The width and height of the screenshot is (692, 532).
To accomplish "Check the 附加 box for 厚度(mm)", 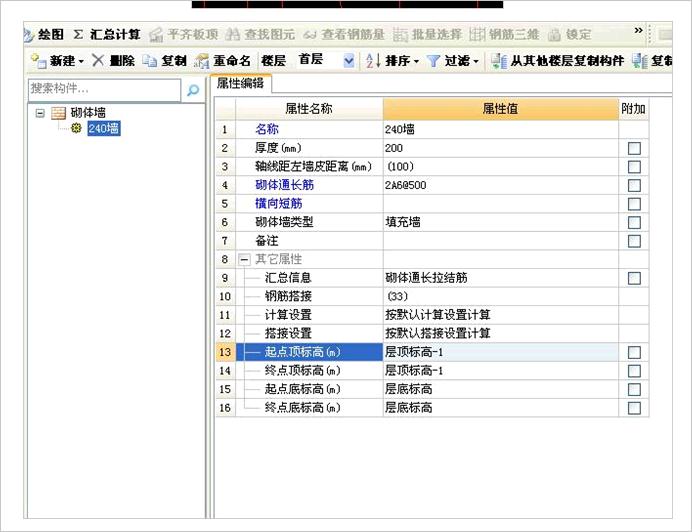I will tap(634, 148).
